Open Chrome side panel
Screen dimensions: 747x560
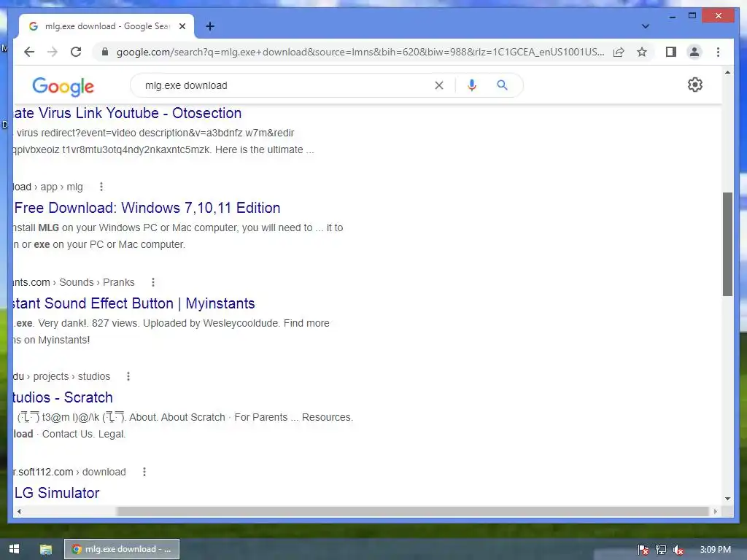point(671,52)
